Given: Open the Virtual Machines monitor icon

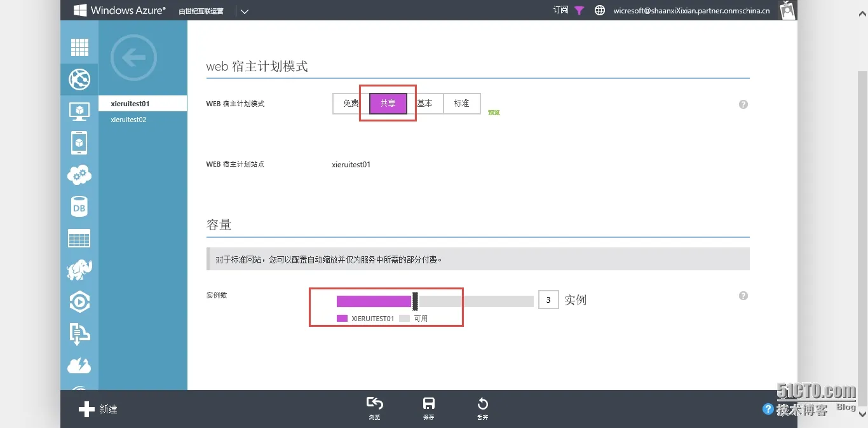Looking at the screenshot, I should coord(79,111).
